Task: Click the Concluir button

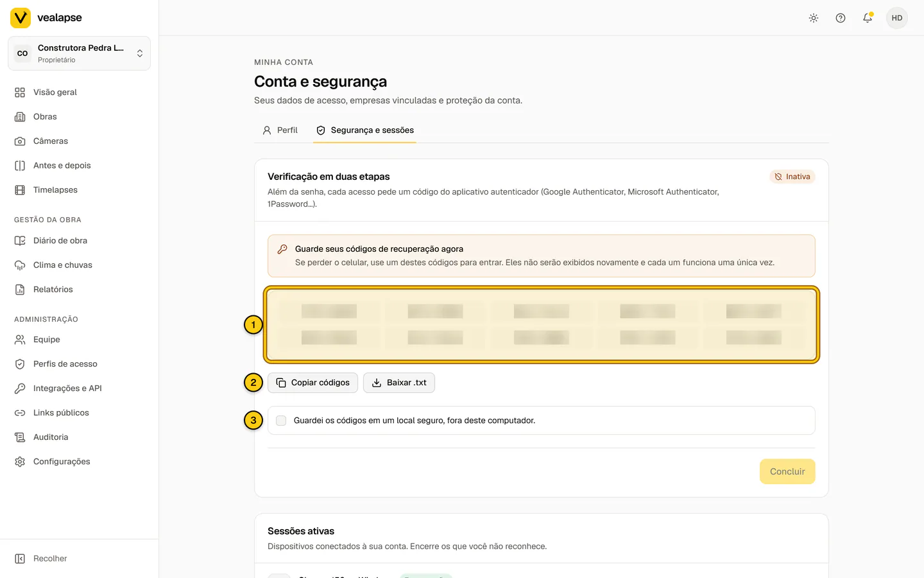Action: click(787, 471)
